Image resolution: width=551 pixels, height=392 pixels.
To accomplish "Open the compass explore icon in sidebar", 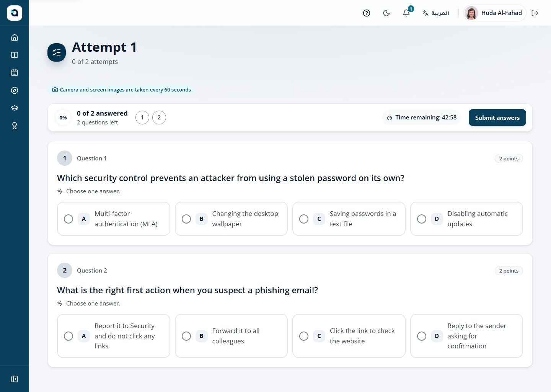I will point(15,90).
